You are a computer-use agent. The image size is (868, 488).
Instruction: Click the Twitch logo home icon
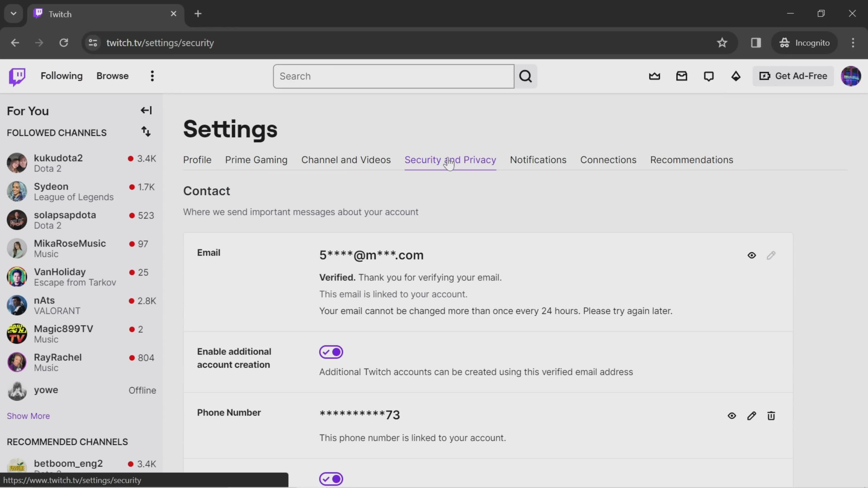click(17, 76)
